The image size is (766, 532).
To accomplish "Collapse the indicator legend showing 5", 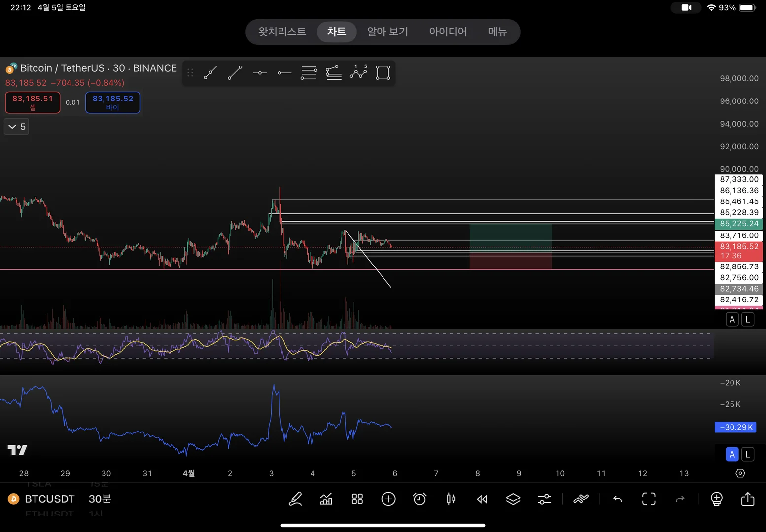I will [17, 127].
